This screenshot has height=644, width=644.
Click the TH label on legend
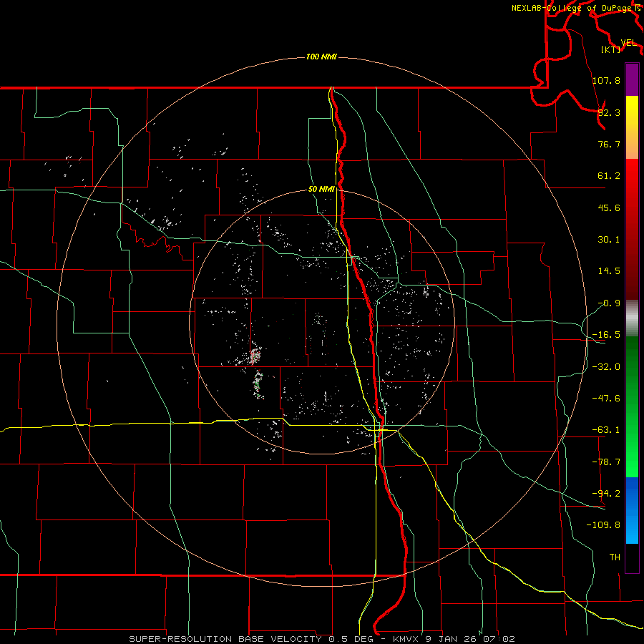[x=615, y=557]
